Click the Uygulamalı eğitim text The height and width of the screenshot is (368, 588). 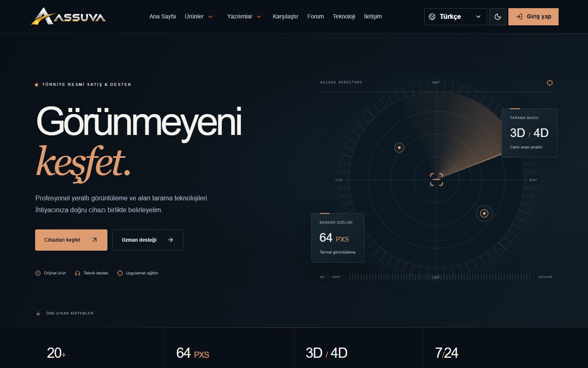click(142, 273)
